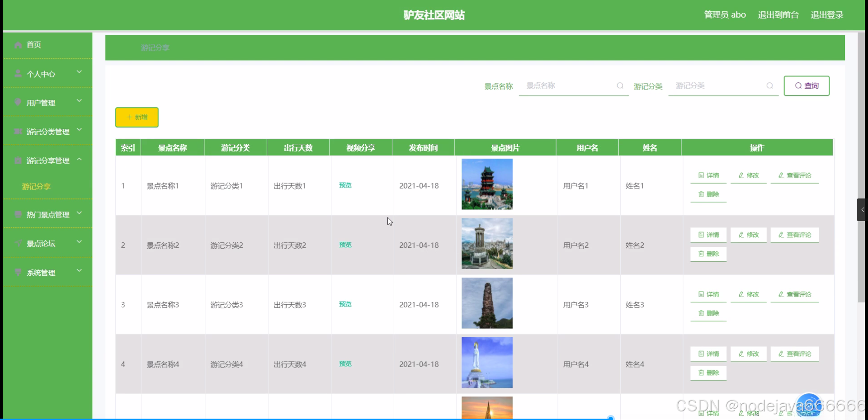The height and width of the screenshot is (420, 868).
Task: Click the icon beside 用户管理
Action: pos(18,103)
